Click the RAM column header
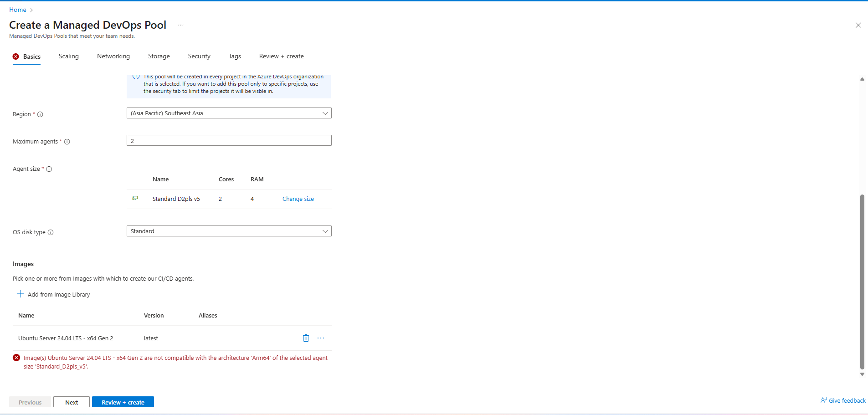The image size is (868, 415). (257, 179)
